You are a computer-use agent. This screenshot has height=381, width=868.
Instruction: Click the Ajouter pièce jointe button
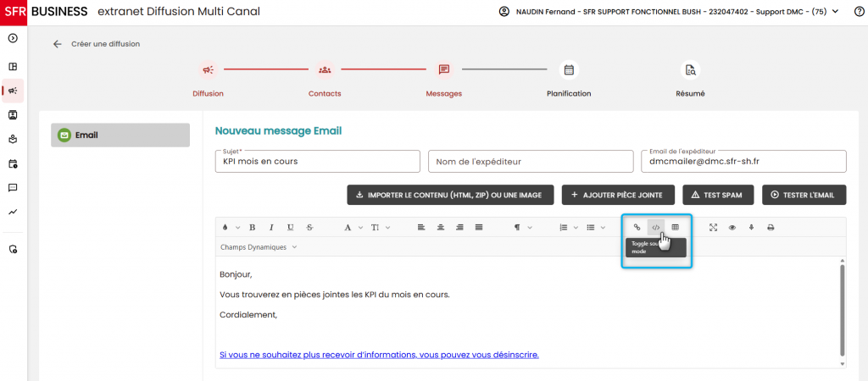(x=619, y=195)
